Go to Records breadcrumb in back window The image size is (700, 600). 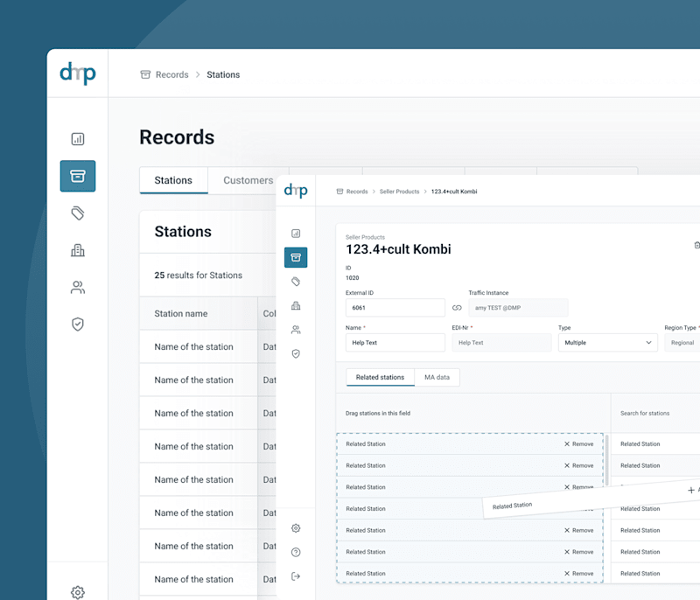point(171,74)
